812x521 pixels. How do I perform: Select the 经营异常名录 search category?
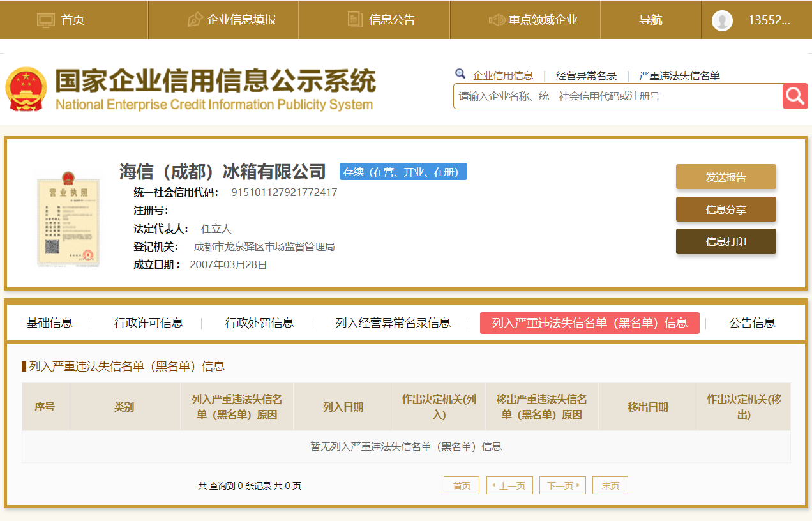coord(587,75)
